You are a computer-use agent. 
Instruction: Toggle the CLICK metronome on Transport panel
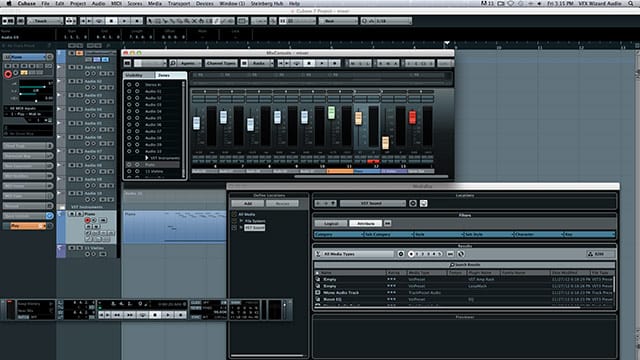(x=196, y=303)
